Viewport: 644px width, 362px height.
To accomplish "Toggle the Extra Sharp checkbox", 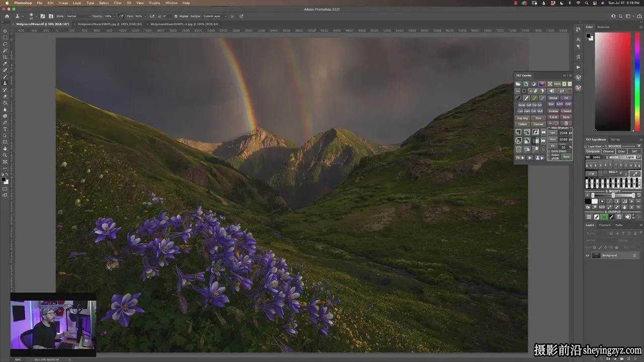I will (549, 151).
